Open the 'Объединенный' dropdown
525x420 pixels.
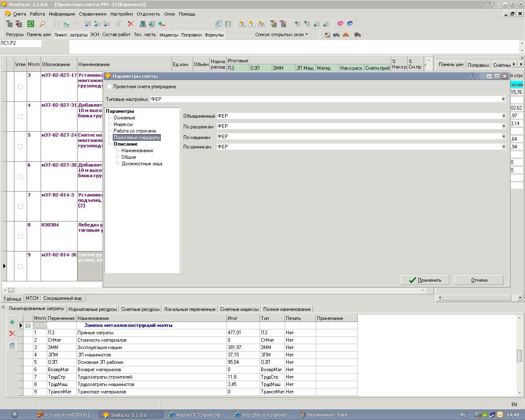click(504, 116)
